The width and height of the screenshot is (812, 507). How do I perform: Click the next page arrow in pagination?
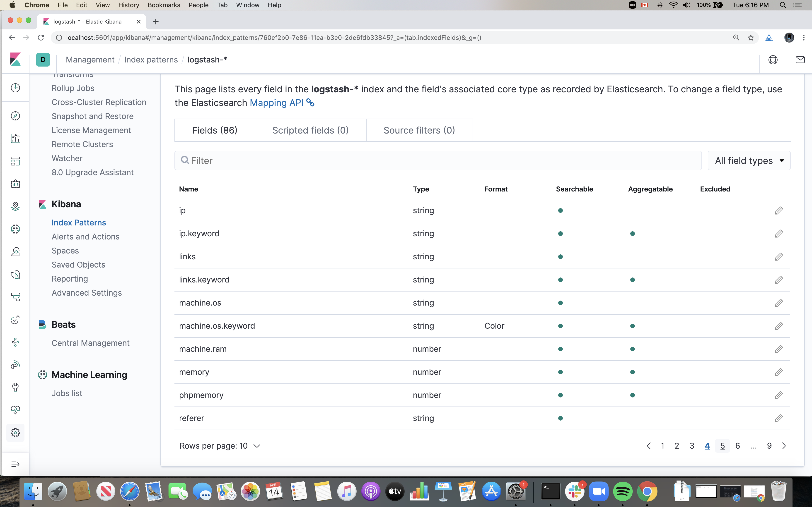point(784,446)
